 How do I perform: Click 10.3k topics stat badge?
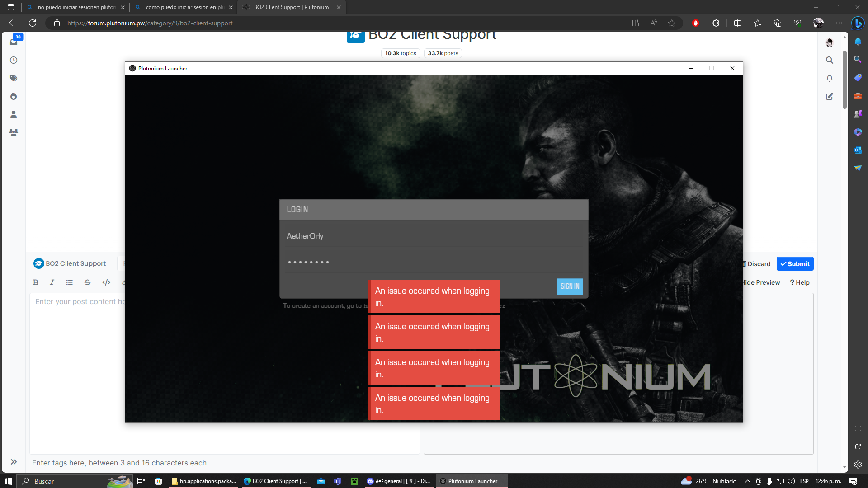[401, 53]
